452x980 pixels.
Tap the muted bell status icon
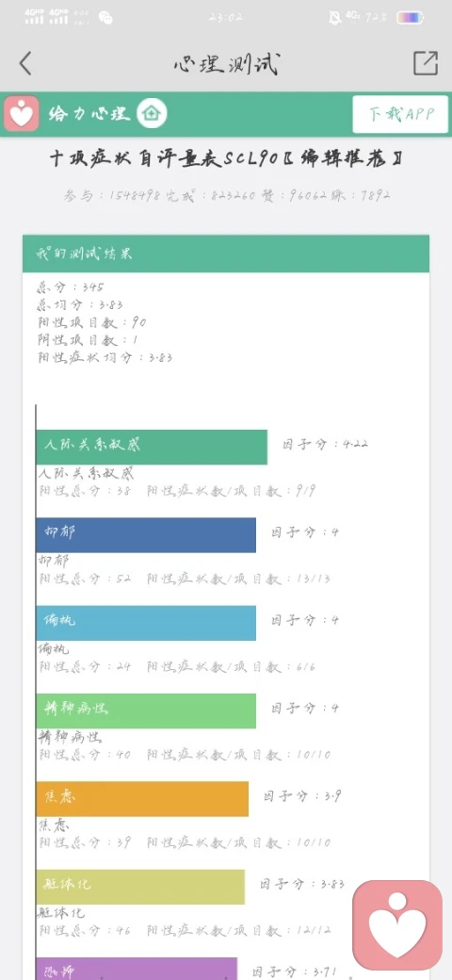point(335,18)
